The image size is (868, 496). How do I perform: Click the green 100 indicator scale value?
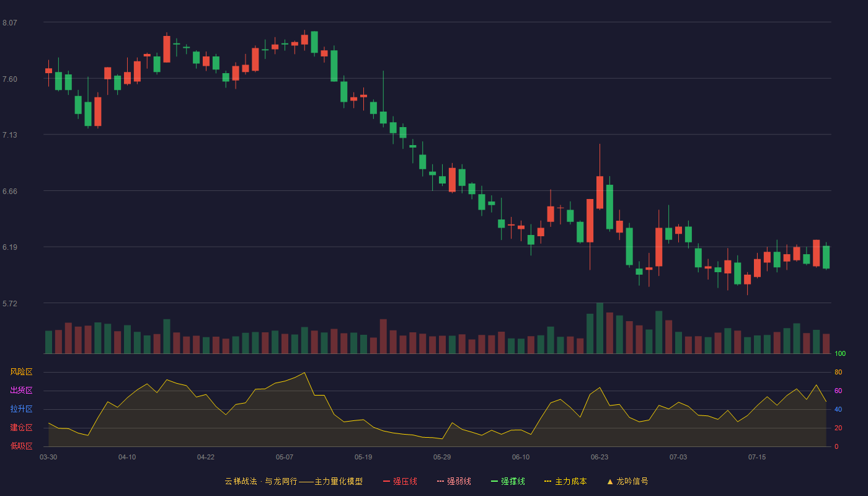[840, 354]
